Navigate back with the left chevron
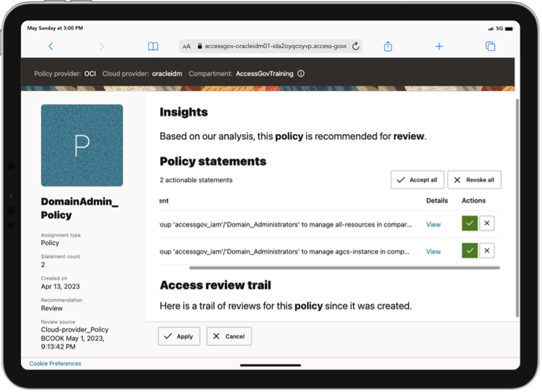 click(51, 46)
